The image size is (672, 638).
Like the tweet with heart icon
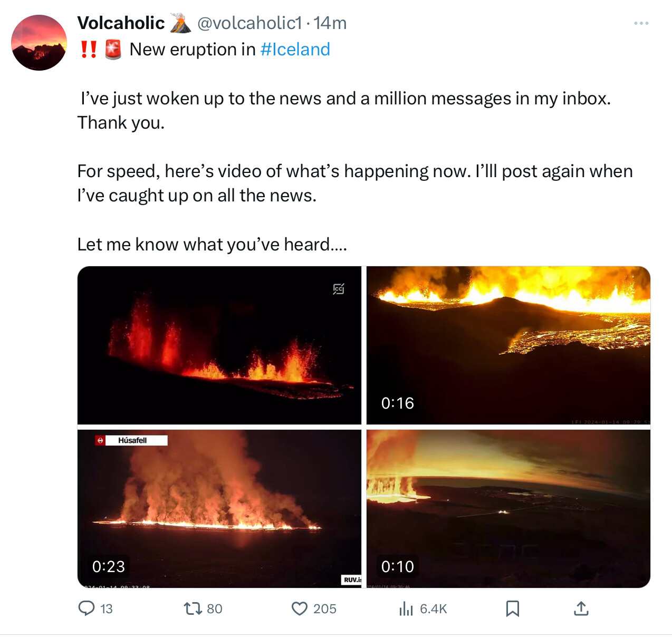pos(300,609)
